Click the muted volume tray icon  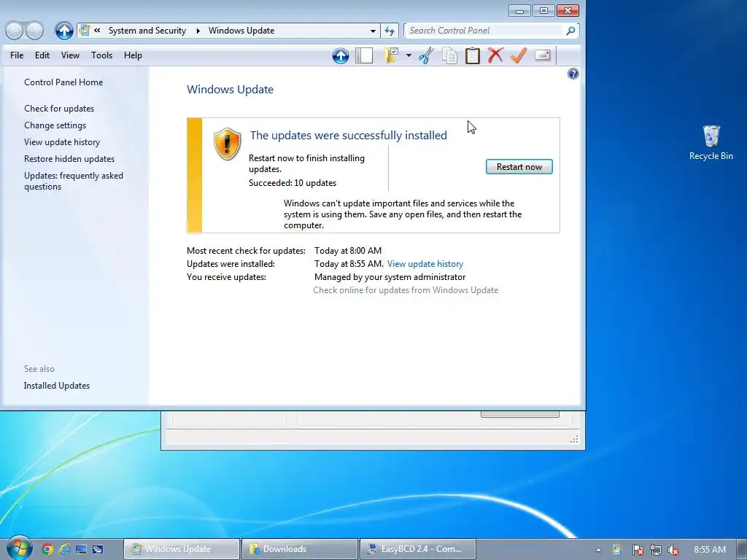tap(673, 550)
